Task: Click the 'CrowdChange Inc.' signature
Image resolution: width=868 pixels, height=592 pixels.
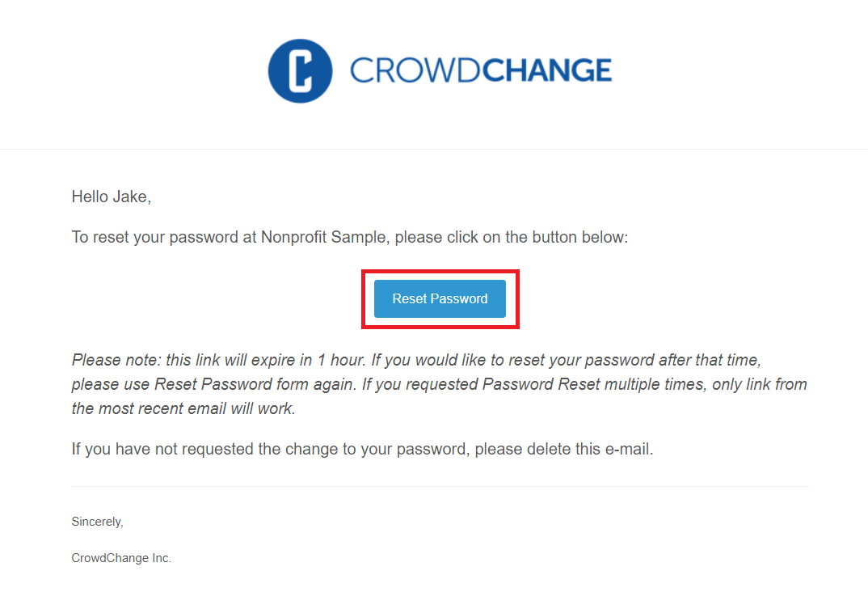Action: click(x=121, y=558)
